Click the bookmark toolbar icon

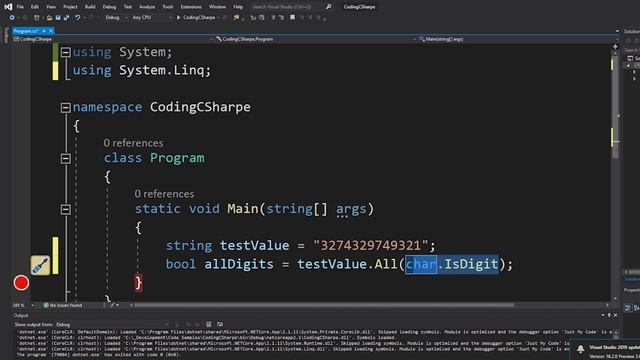(x=292, y=18)
